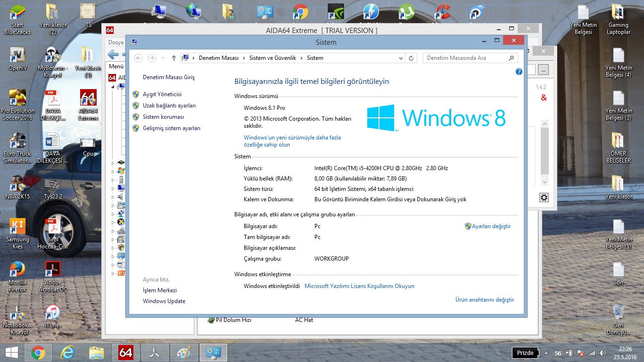
Task: Show hidden system tray icons arrow
Action: click(x=546, y=353)
